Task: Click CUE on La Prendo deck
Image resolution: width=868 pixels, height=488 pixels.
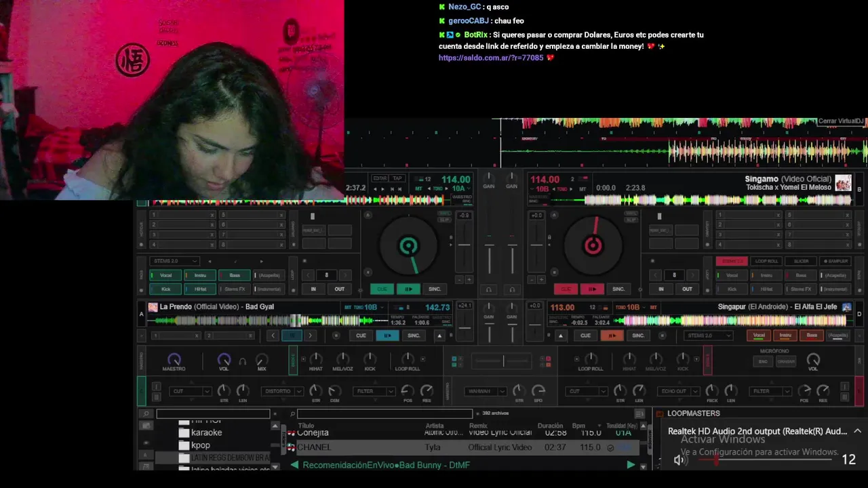Action: pyautogui.click(x=361, y=335)
